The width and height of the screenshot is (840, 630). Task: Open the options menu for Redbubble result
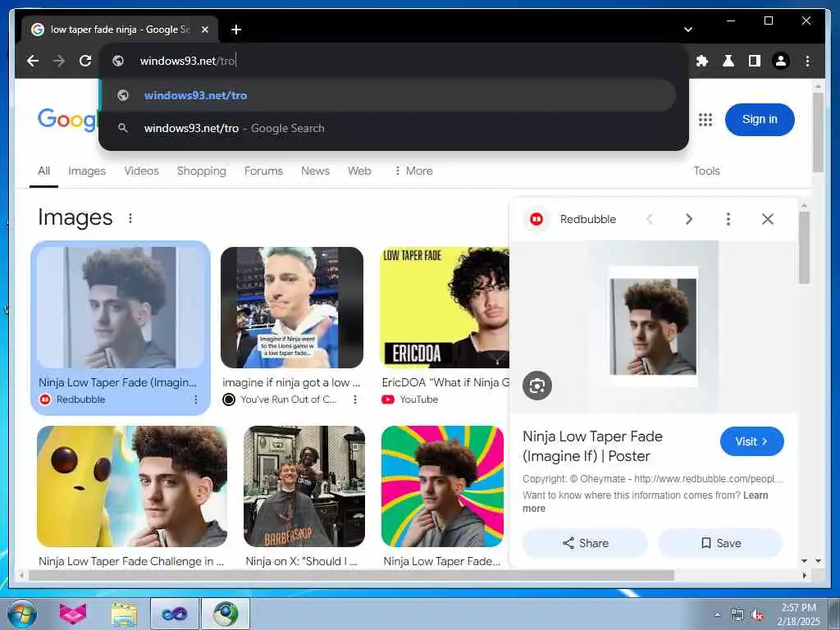[195, 399]
